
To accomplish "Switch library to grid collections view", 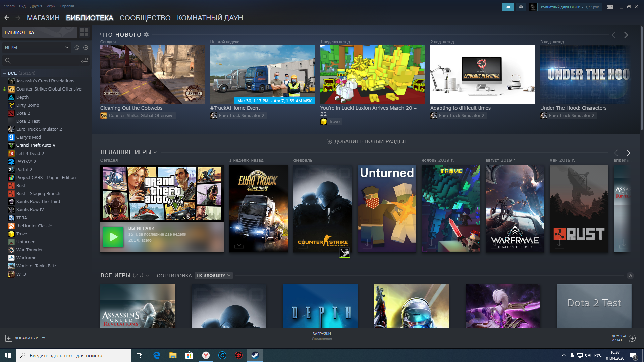I will pyautogui.click(x=84, y=32).
